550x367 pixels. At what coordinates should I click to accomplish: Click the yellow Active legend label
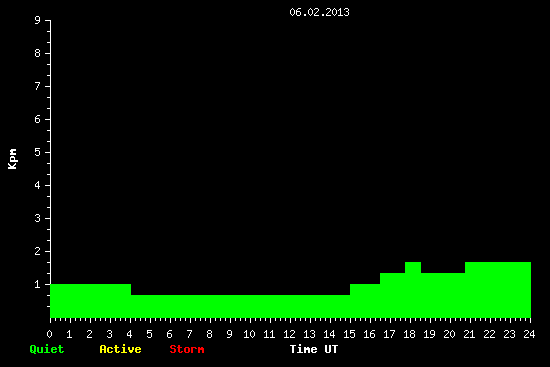click(120, 349)
